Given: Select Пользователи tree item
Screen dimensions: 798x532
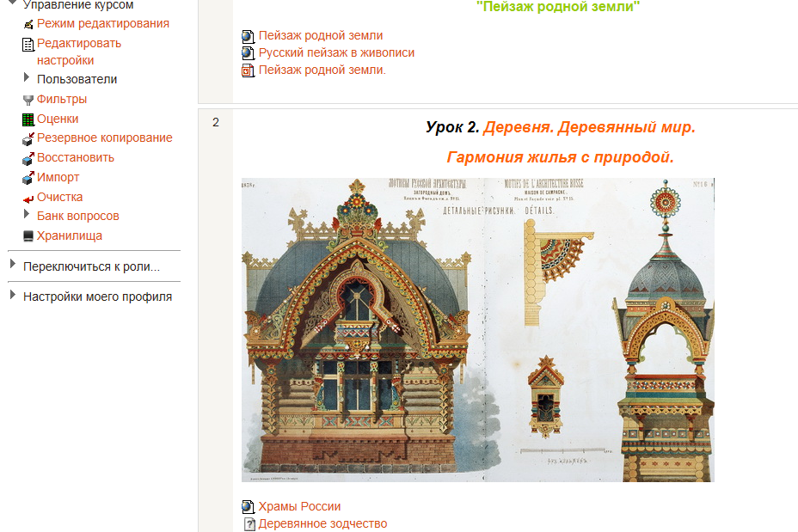Looking at the screenshot, I should click(x=77, y=79).
